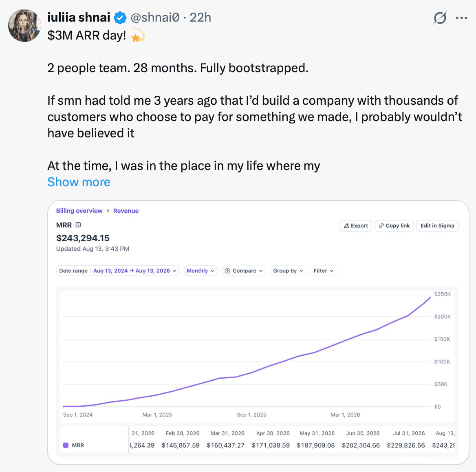Expand tweet with Show more
The image size is (476, 472).
79,182
